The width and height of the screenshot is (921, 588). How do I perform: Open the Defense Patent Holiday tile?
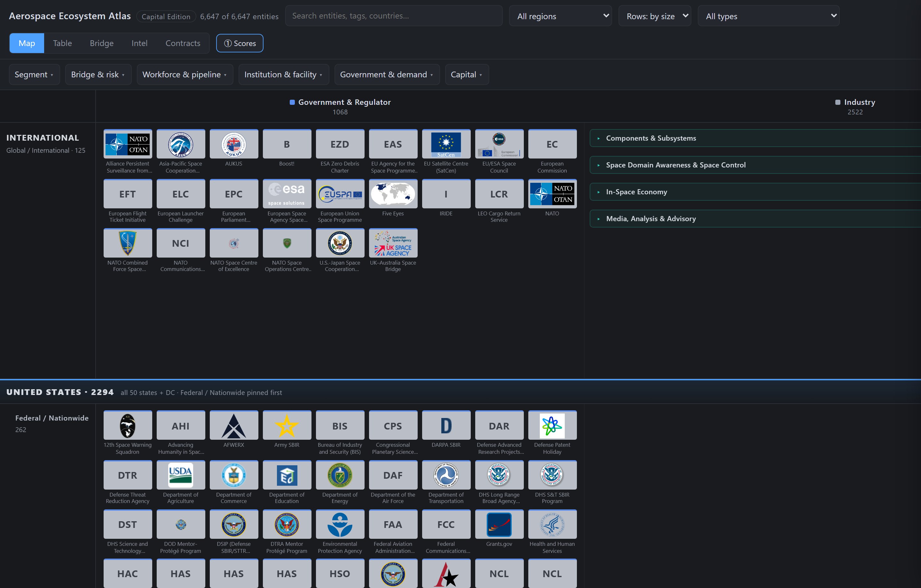[x=552, y=426]
